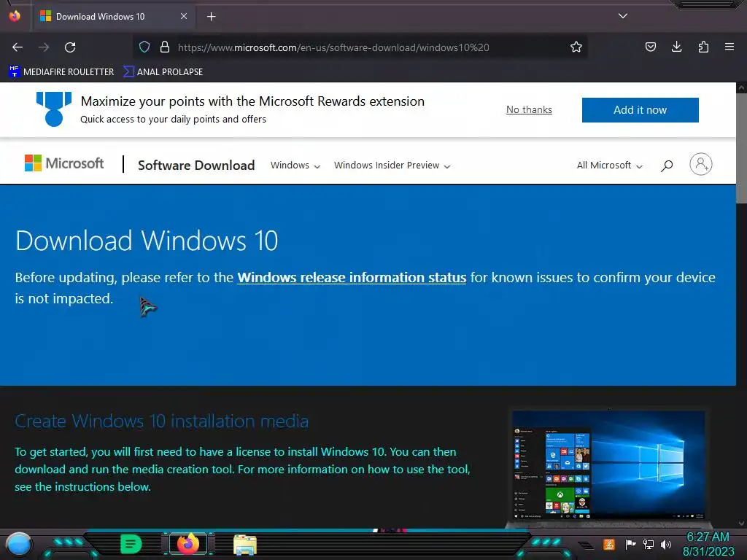Click the search magnifier icon

click(x=667, y=166)
